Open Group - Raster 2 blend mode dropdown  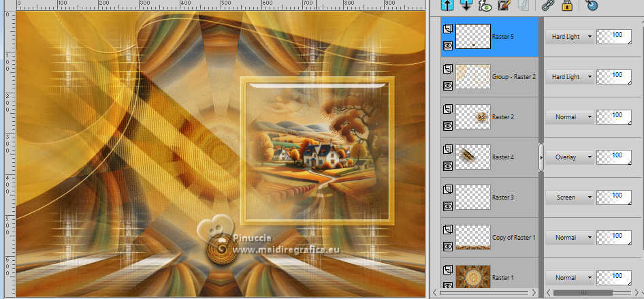click(570, 77)
